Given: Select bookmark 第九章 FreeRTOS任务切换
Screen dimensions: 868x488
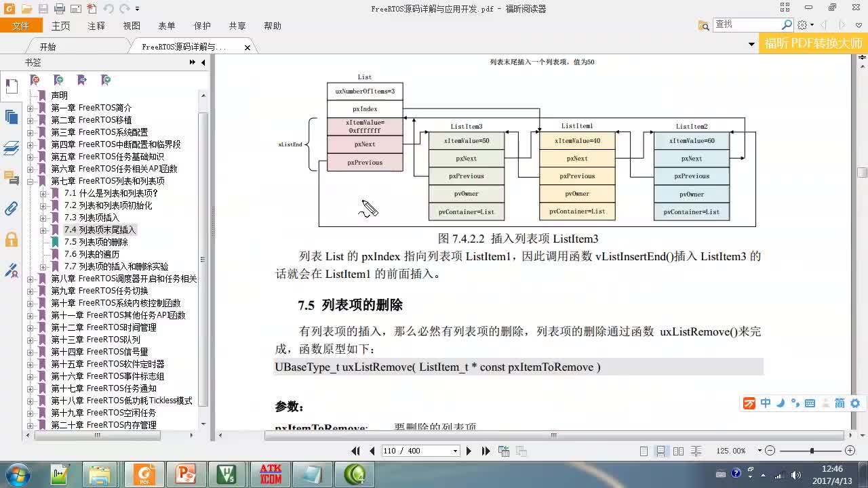Looking at the screenshot, I should click(100, 291).
